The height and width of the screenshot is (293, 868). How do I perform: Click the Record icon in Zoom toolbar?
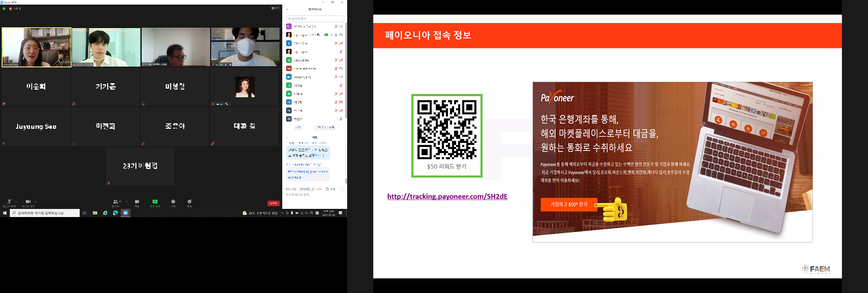point(173,203)
